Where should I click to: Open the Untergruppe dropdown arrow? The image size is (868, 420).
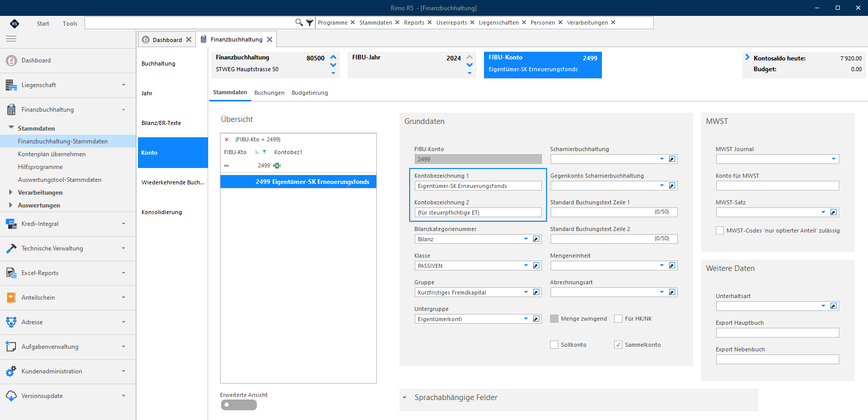(x=526, y=319)
